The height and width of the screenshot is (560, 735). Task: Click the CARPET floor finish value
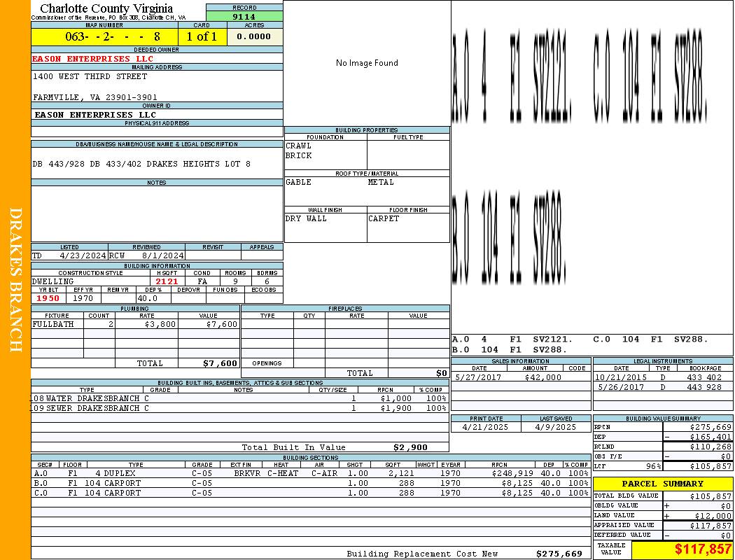(x=384, y=219)
